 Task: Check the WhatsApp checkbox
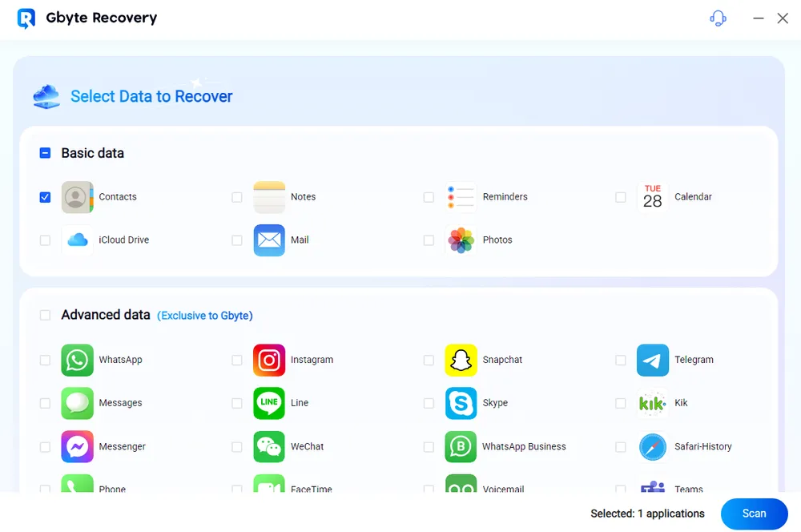[45, 361]
